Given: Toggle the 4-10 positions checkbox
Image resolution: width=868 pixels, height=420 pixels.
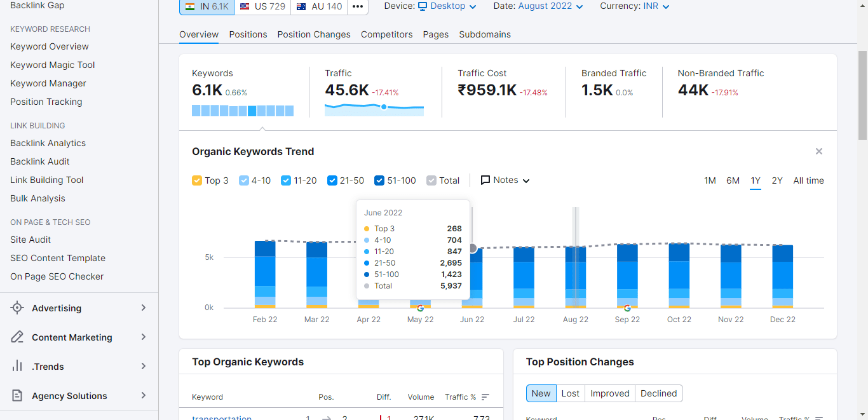Looking at the screenshot, I should (x=244, y=180).
